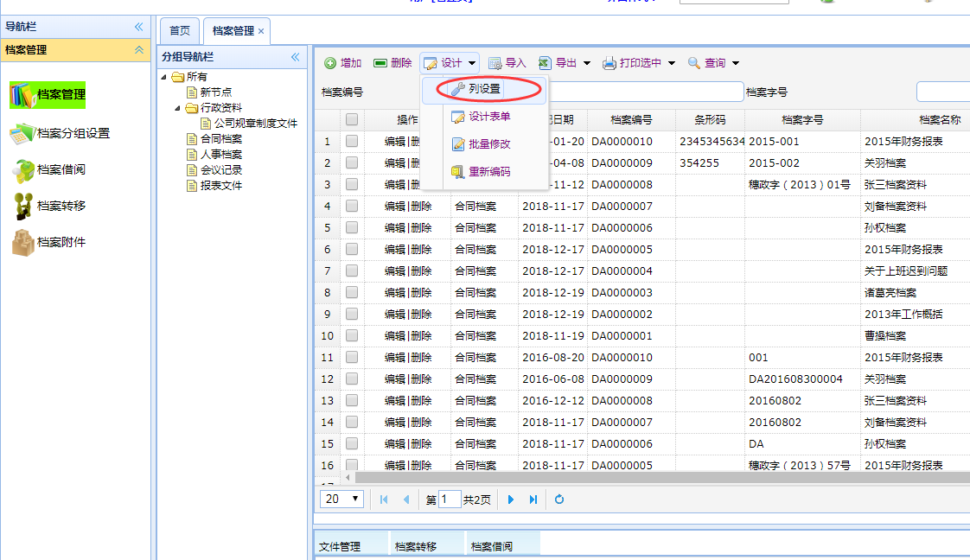Switch to the 首页 tab
Screen dimensions: 970x560
pyautogui.click(x=180, y=30)
